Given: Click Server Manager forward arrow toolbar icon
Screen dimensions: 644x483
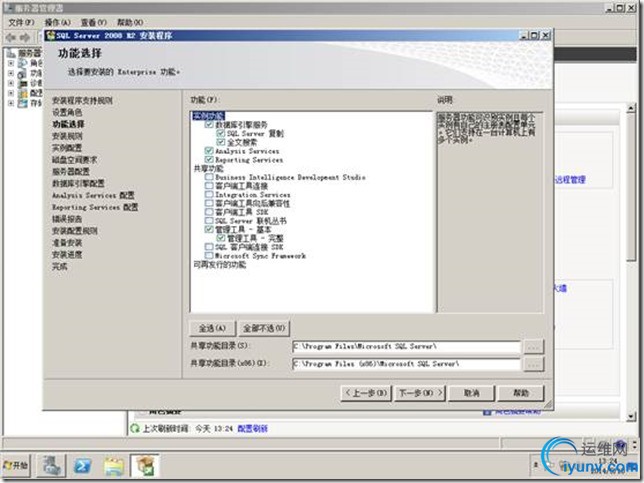Looking at the screenshot, I should pos(25,38).
